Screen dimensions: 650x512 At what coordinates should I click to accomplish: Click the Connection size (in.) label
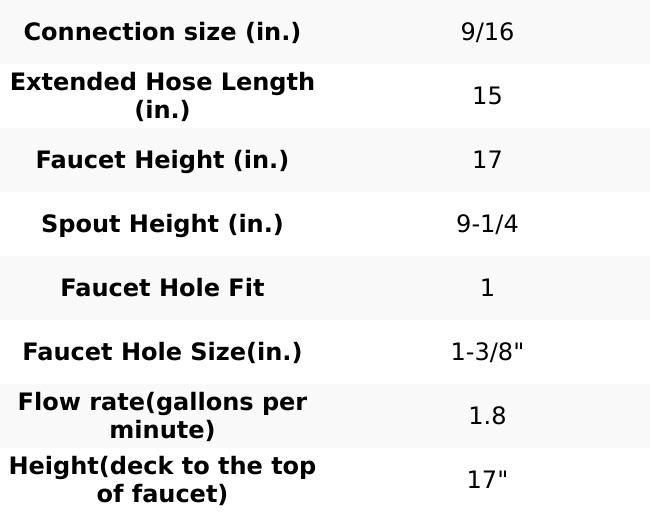pyautogui.click(x=162, y=32)
